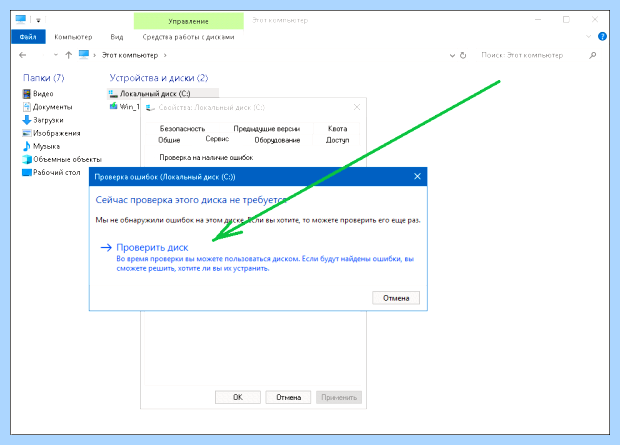Select the Управление contextual tab

[189, 21]
